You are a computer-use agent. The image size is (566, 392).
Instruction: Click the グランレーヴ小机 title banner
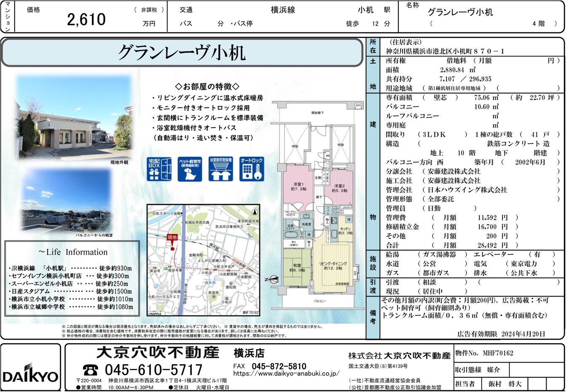pos(182,53)
